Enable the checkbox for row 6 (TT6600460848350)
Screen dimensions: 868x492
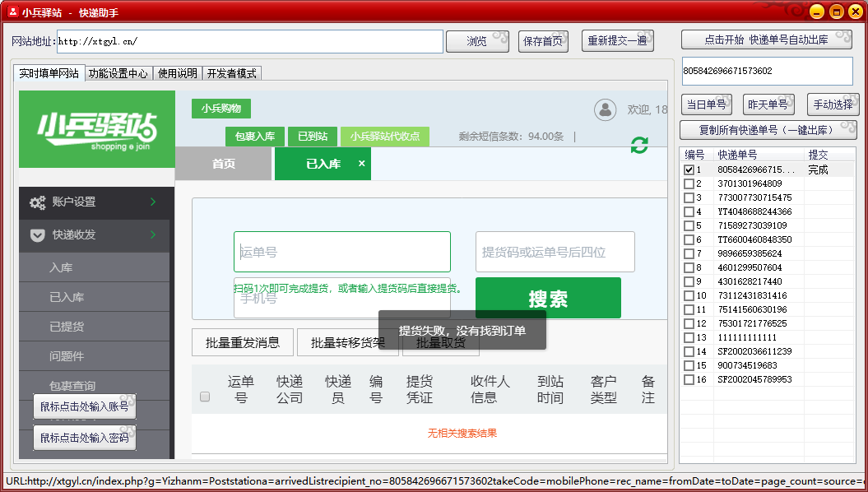click(689, 239)
